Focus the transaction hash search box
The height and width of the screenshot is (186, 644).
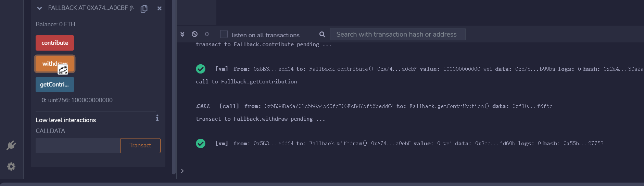point(397,34)
